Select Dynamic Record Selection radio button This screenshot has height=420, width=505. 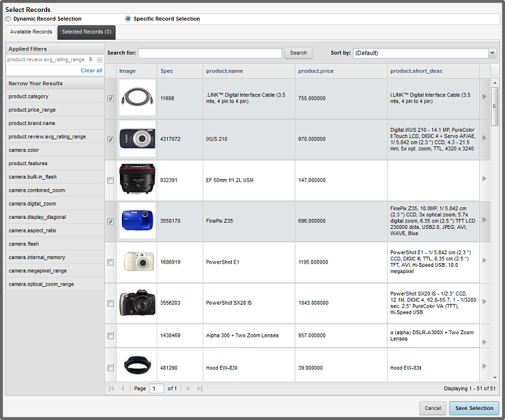pyautogui.click(x=8, y=19)
